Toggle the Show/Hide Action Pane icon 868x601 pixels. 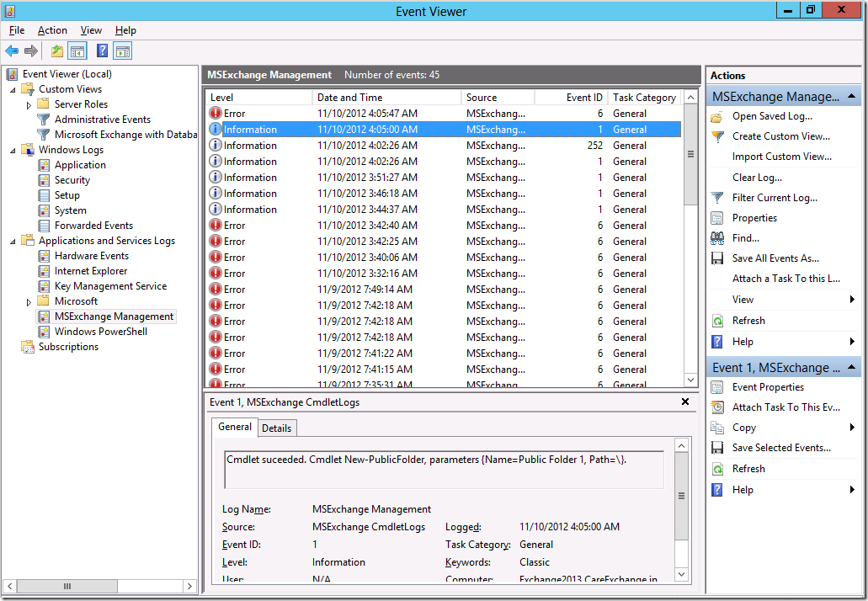coord(122,51)
